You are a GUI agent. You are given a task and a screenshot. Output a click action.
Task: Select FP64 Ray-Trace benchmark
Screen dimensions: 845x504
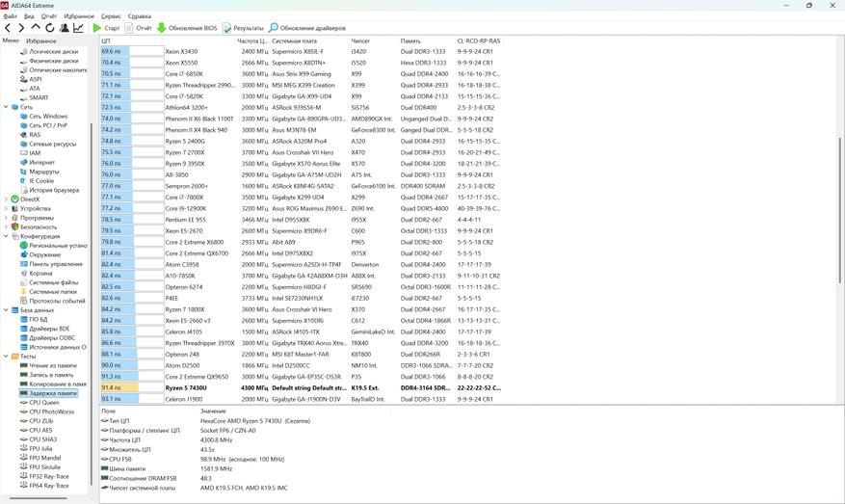point(49,486)
